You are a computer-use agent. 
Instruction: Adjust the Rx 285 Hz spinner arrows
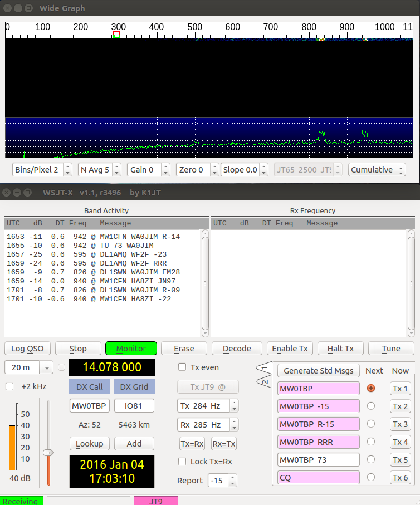(235, 424)
